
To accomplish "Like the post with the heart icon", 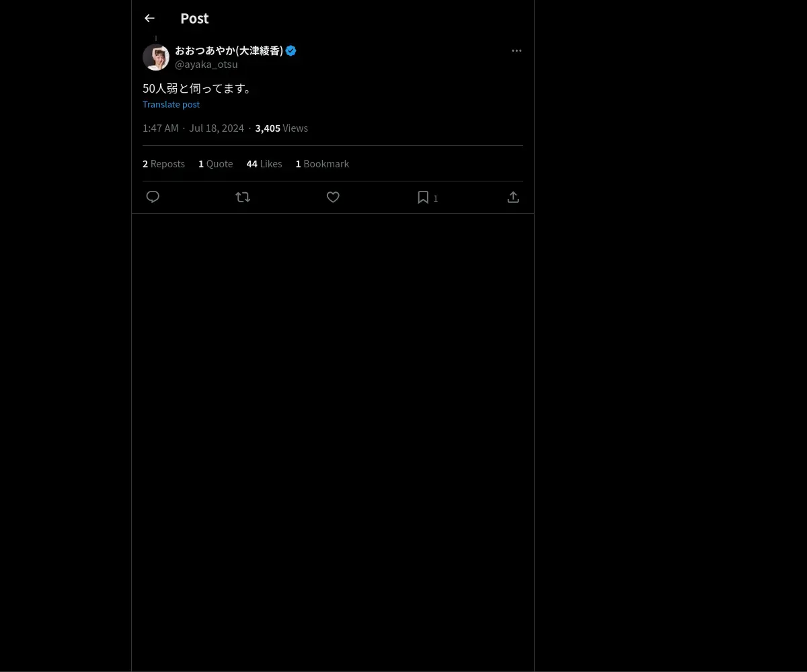I will point(333,197).
